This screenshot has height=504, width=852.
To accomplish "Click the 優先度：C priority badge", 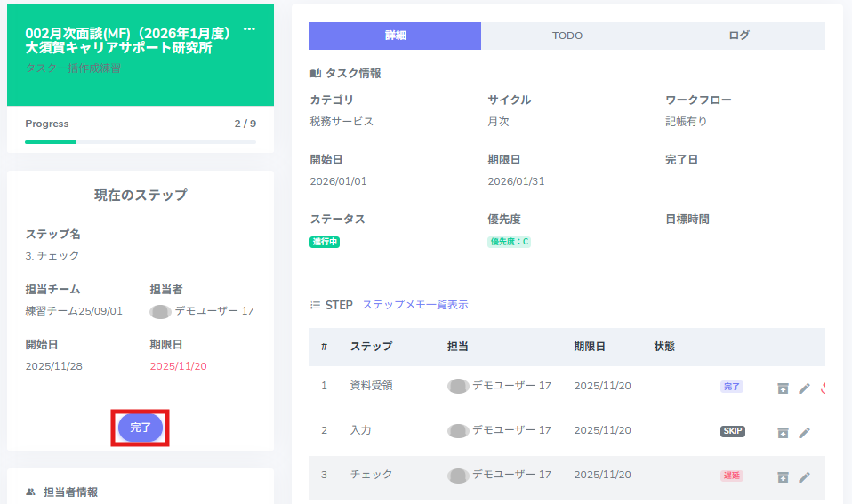I will [509, 242].
